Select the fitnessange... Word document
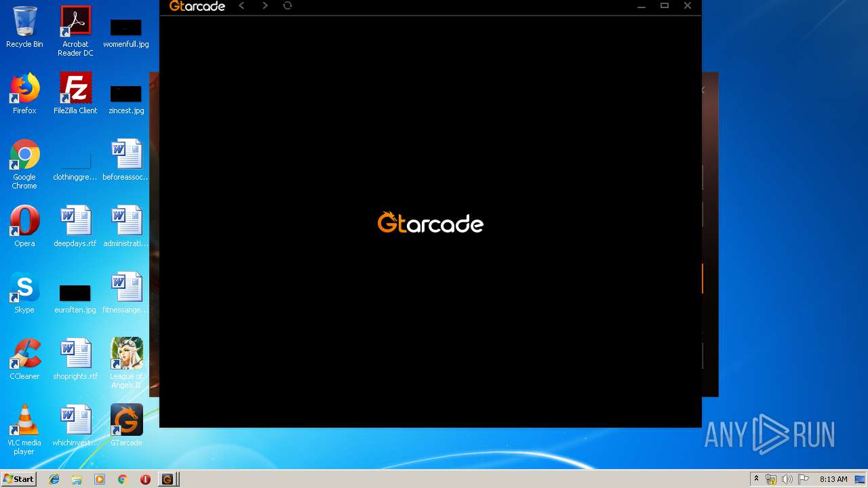 tap(126, 293)
